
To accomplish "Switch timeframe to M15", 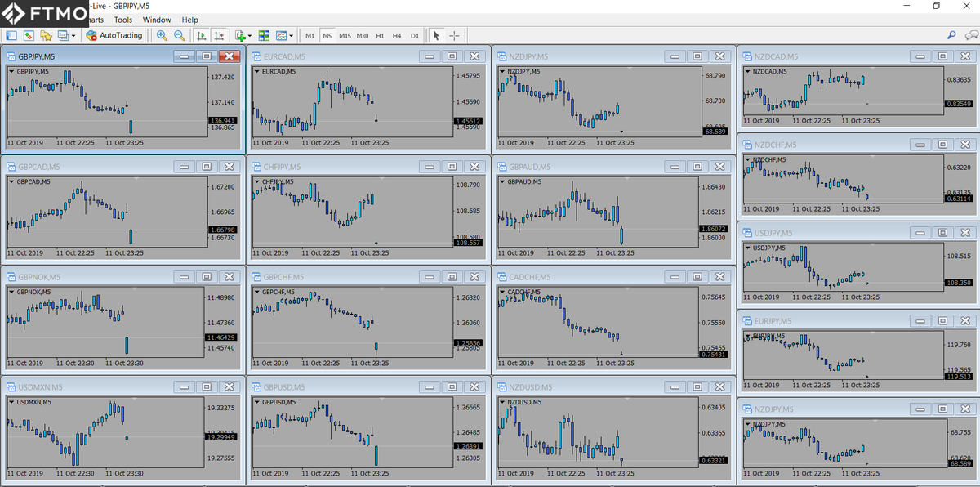I will [345, 35].
